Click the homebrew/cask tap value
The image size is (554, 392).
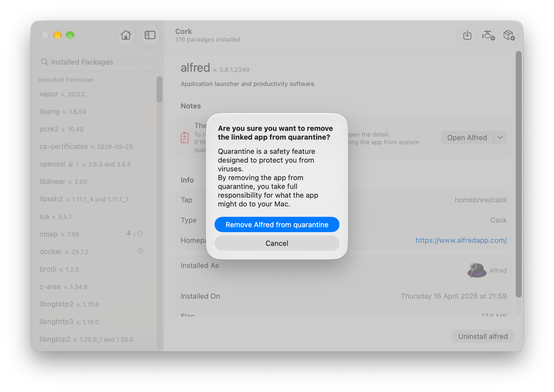pyautogui.click(x=481, y=200)
